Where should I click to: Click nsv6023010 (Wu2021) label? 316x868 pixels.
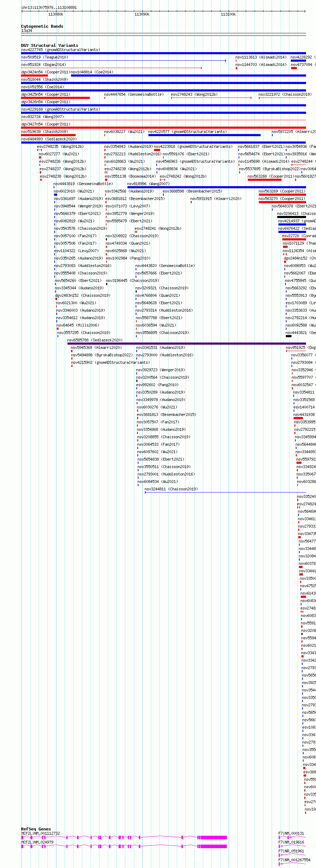[74, 191]
